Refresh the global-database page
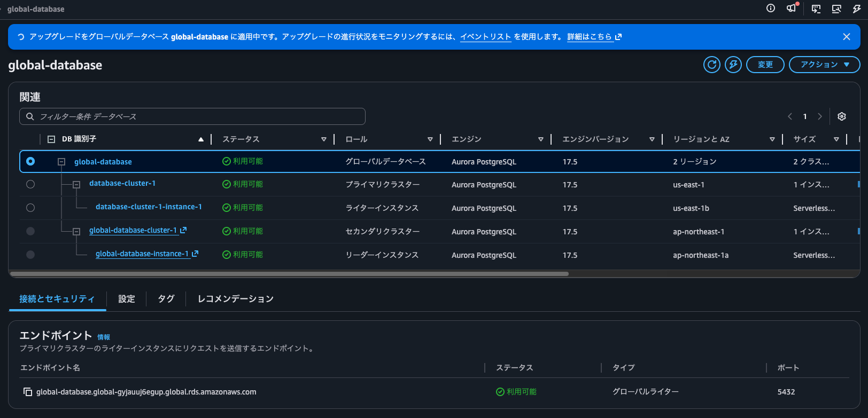Viewport: 868px width, 418px height. pos(712,65)
